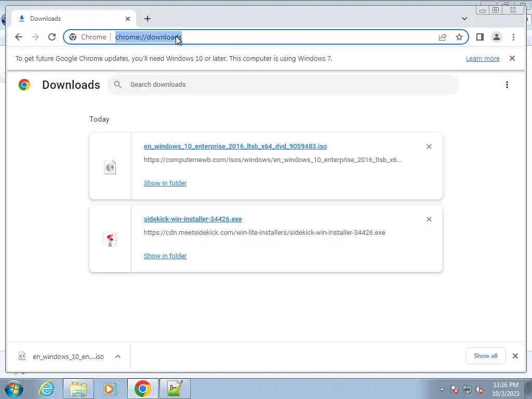This screenshot has width=532, height=399.
Task: Remove the Windows 10 iso from list
Action: tap(429, 147)
